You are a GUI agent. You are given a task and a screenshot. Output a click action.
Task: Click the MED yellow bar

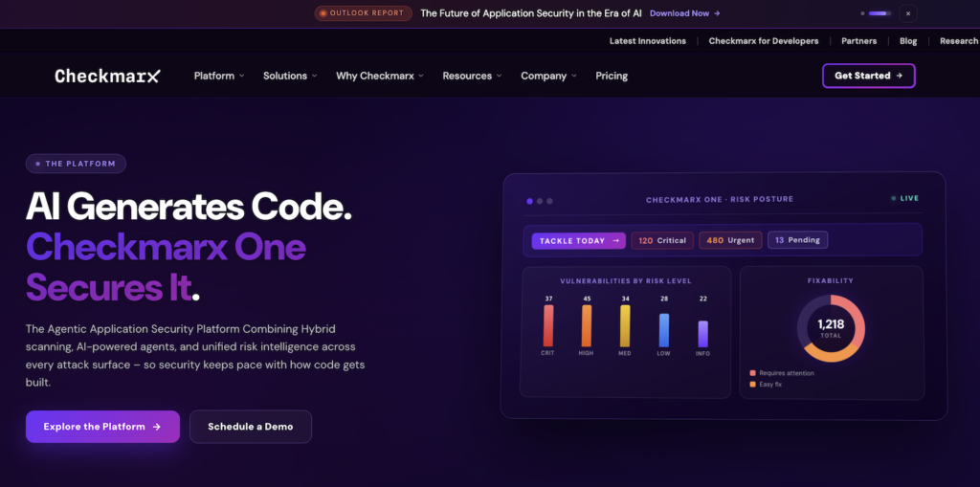pyautogui.click(x=625, y=325)
